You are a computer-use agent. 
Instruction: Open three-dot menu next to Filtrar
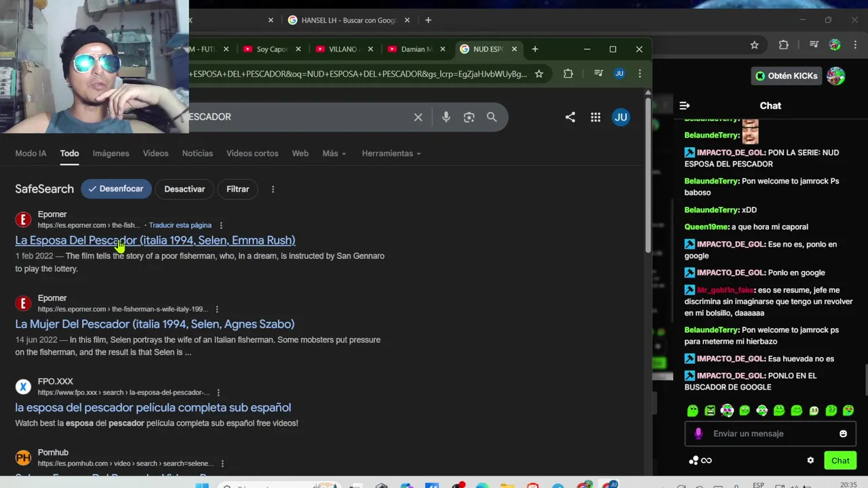coord(273,189)
